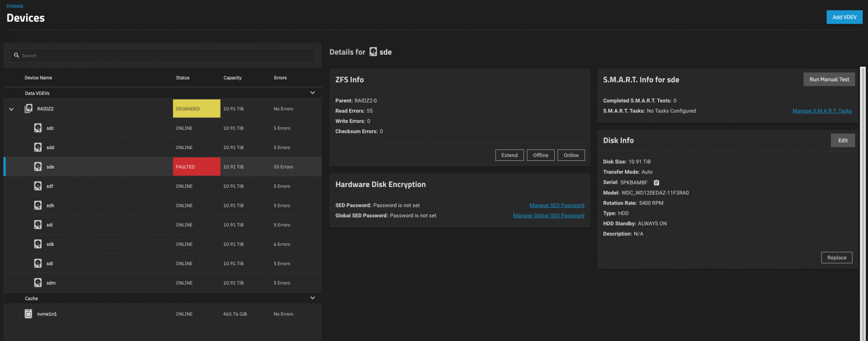The image size is (868, 341).
Task: Copy serial number with clipboard icon
Action: [x=656, y=182]
